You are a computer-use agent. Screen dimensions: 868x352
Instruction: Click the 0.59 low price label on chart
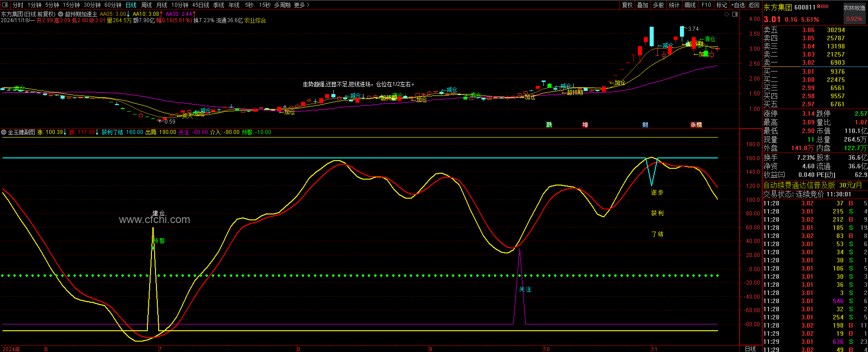tap(170, 121)
